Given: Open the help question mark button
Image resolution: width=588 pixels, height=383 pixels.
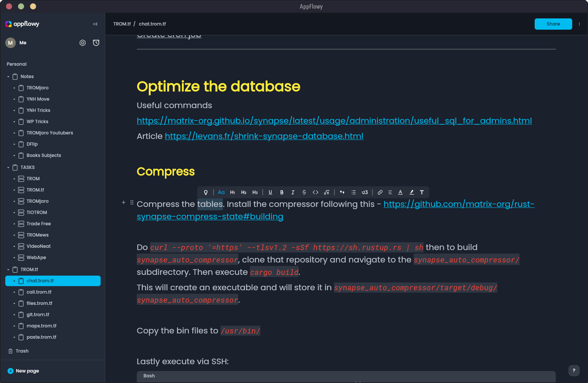Looking at the screenshot, I should coord(574,371).
